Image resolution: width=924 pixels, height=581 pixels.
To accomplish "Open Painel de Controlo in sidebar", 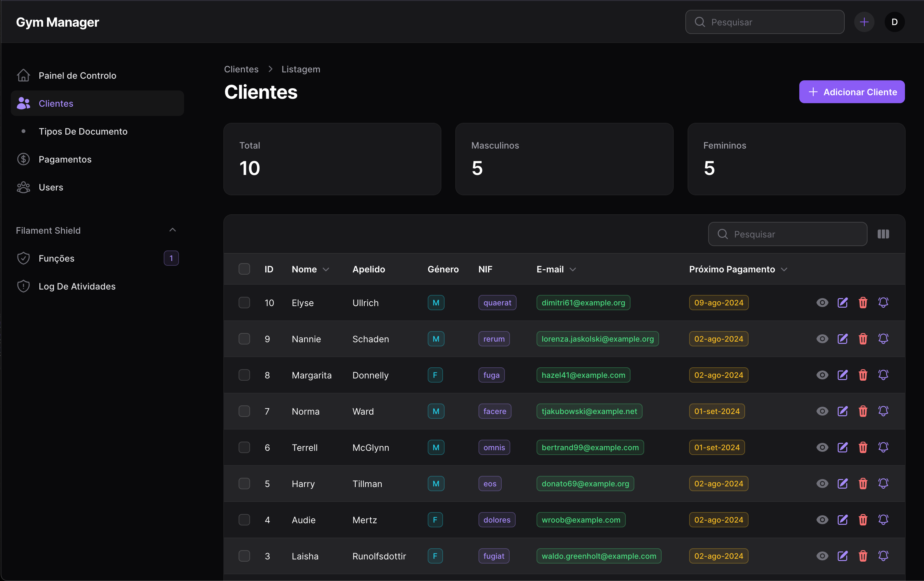I will (97, 75).
